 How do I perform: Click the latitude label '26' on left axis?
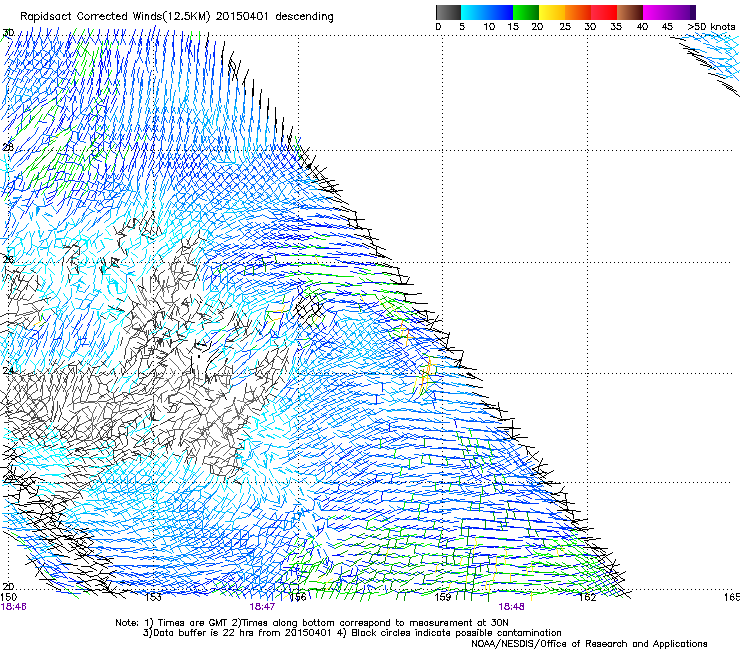coord(8,259)
